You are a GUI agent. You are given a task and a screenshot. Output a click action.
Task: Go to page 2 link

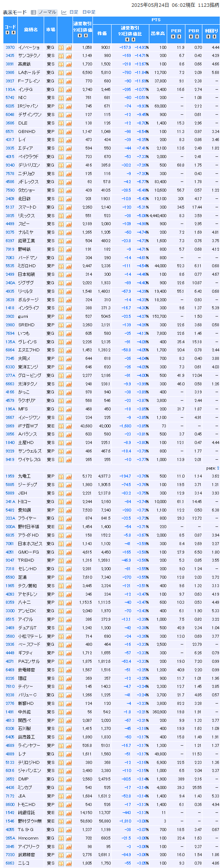(x=218, y=468)
